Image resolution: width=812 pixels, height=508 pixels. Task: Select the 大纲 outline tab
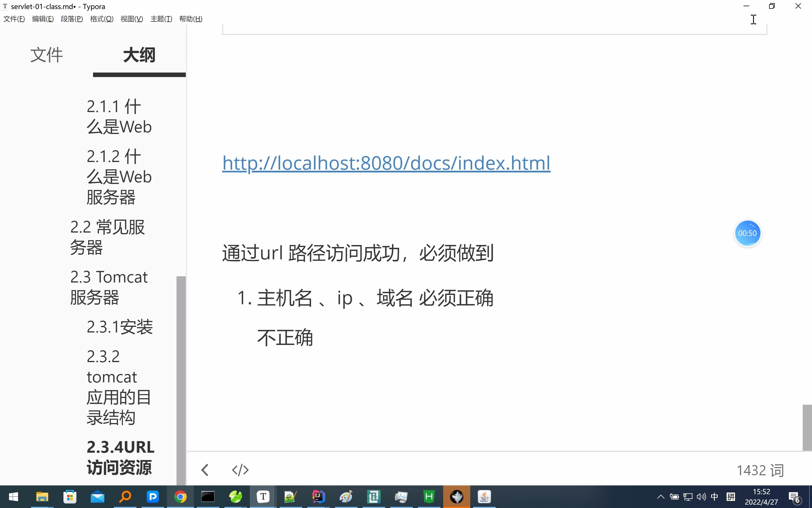point(139,55)
